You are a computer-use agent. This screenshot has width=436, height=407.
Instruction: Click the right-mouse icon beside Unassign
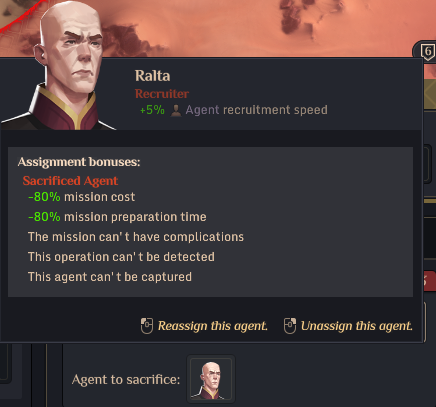(x=290, y=326)
